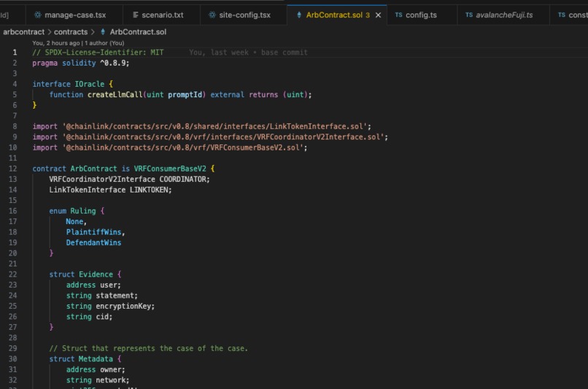
Task: Click line number 4 in the gutter
Action: coord(15,84)
